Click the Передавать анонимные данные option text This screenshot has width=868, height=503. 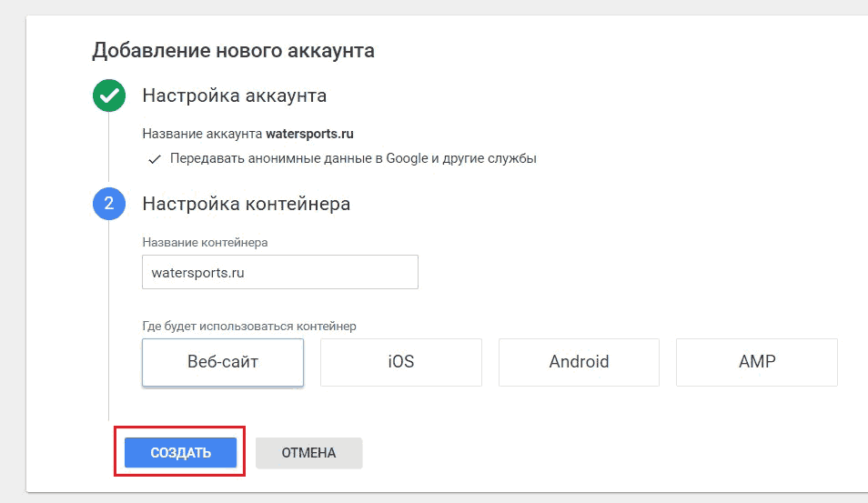(x=353, y=159)
